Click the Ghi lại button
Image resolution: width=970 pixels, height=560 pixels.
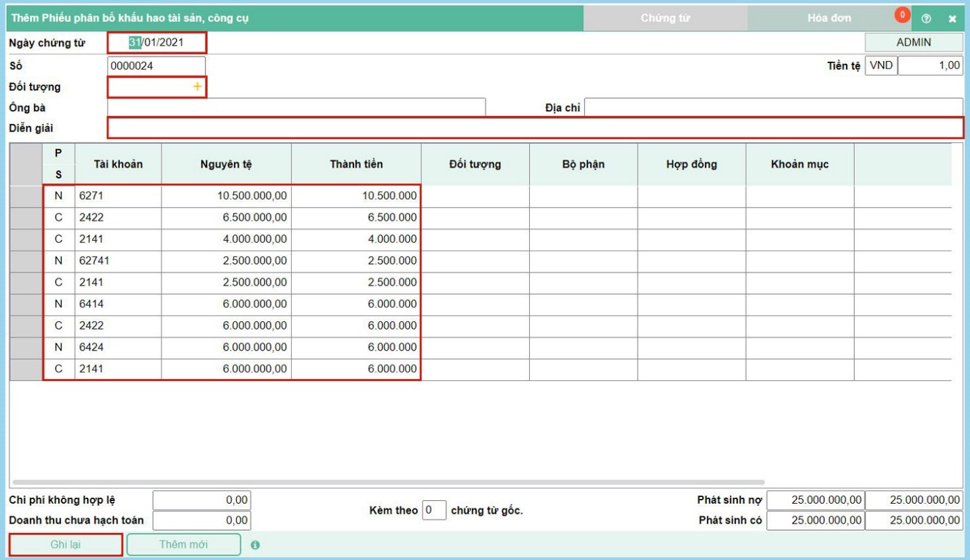click(x=66, y=544)
